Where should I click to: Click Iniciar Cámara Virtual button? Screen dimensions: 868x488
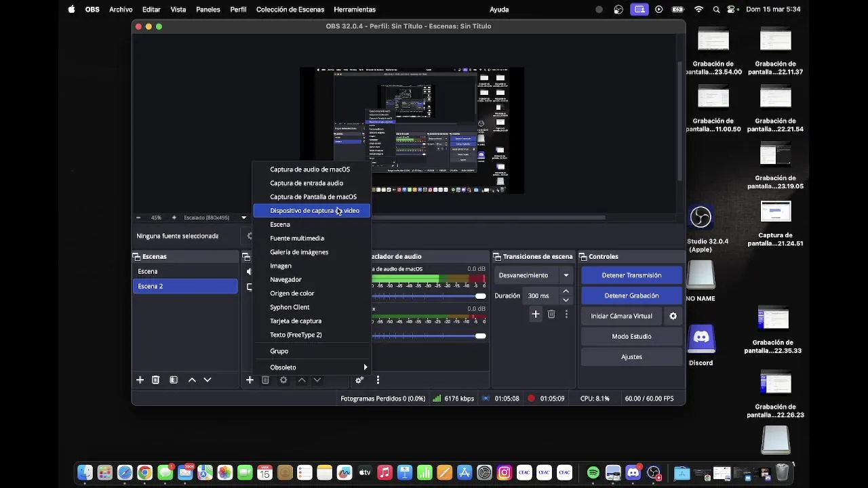coord(621,316)
